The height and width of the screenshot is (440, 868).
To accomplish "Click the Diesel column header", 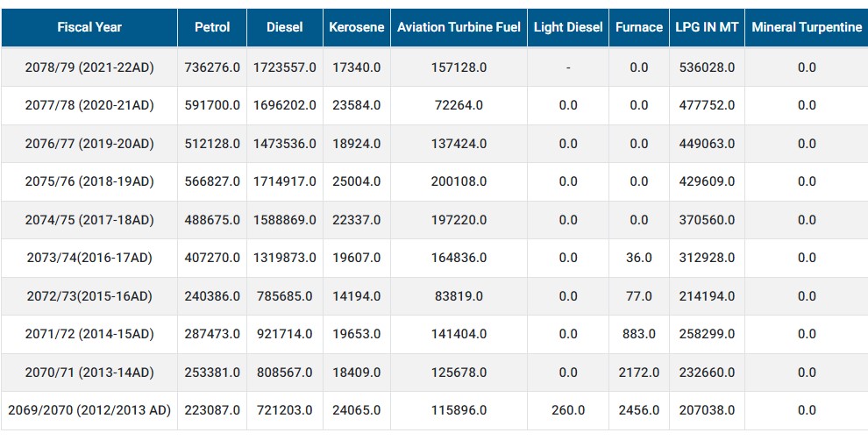I will pyautogui.click(x=285, y=27).
